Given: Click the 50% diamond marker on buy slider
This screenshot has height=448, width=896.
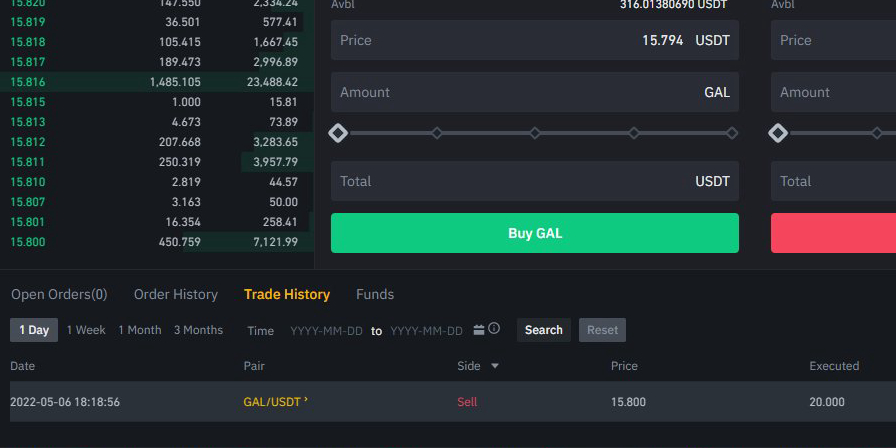Looking at the screenshot, I should pos(535,133).
